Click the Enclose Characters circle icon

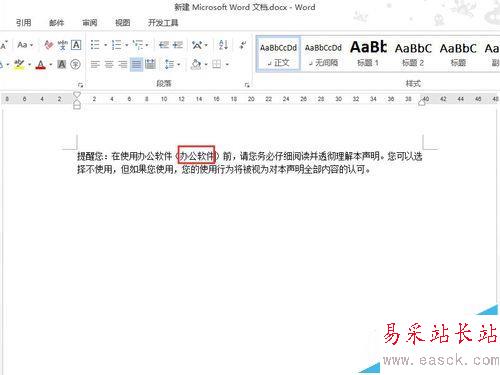(76, 64)
